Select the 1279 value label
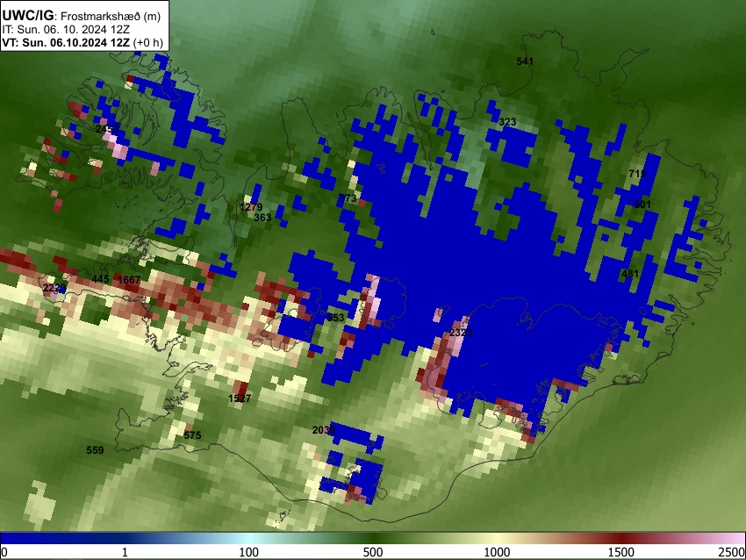 [x=251, y=207]
